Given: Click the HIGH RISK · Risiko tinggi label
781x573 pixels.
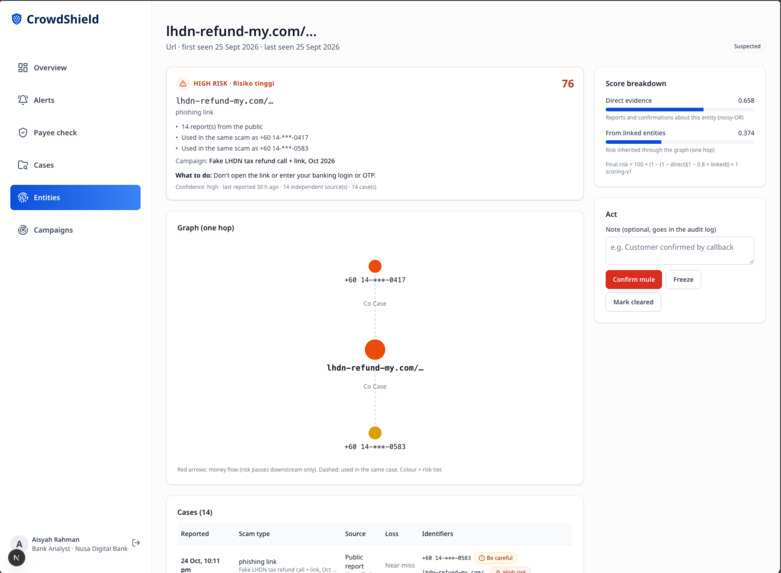Looking at the screenshot, I should tap(234, 83).
